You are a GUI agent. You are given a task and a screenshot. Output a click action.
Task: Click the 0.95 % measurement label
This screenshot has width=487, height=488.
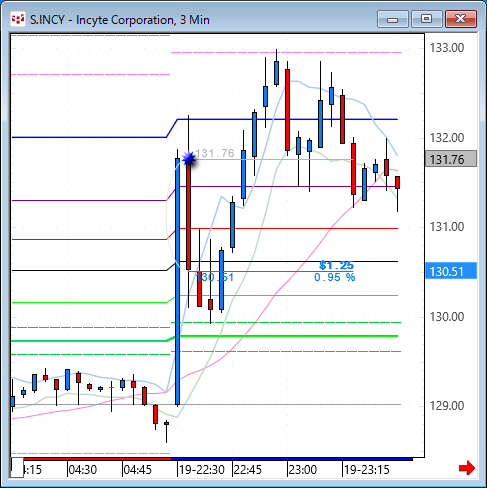[335, 277]
